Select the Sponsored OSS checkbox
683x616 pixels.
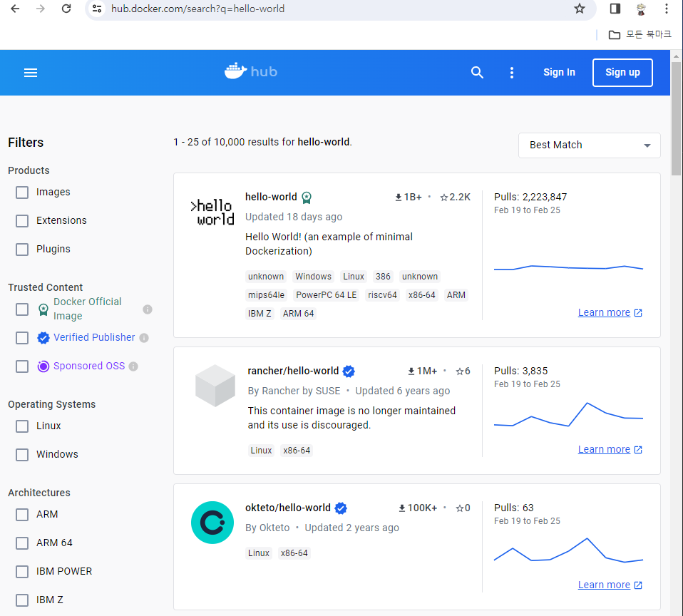22,366
